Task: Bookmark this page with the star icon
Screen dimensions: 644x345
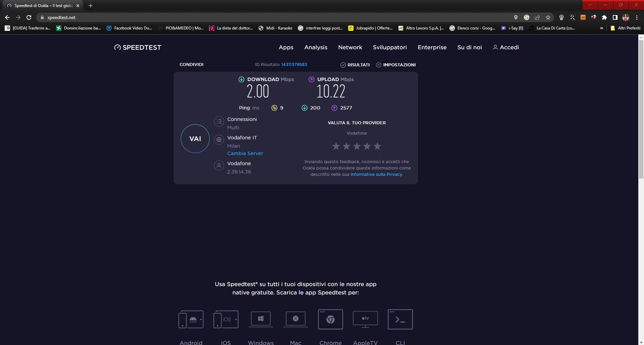Action: [x=548, y=17]
